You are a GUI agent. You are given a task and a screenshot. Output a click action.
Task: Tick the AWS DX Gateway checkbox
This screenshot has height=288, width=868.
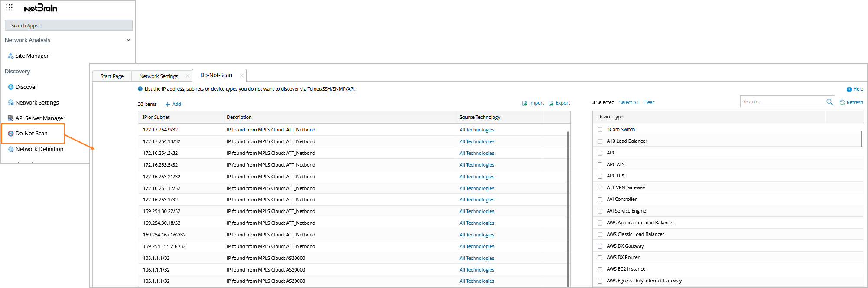pyautogui.click(x=600, y=246)
